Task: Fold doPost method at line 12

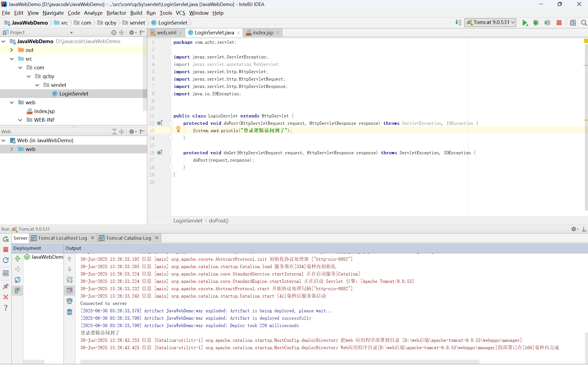Action: point(171,123)
